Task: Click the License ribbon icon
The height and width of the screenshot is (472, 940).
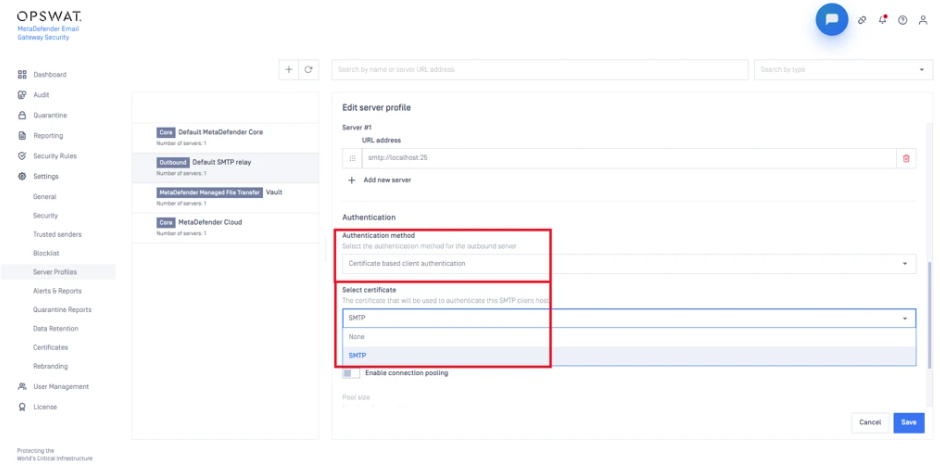Action: click(22, 407)
